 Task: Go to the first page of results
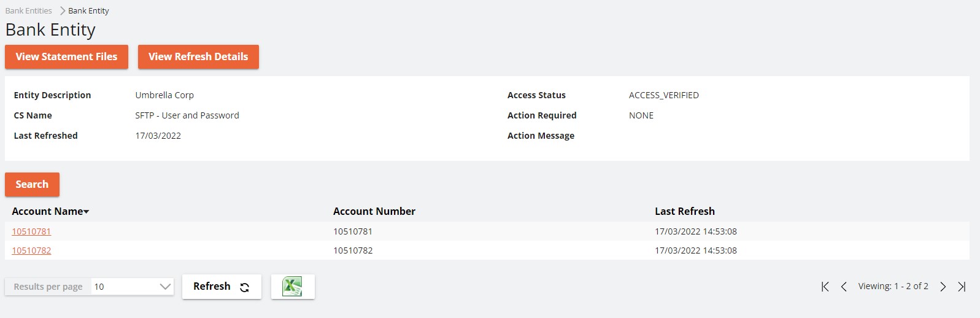pyautogui.click(x=825, y=287)
